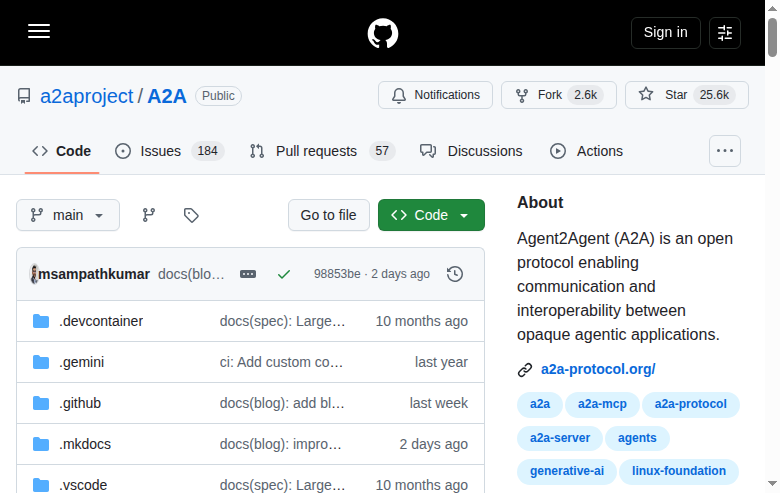Click the .github folder icon
Image resolution: width=780 pixels, height=493 pixels.
[x=41, y=403]
